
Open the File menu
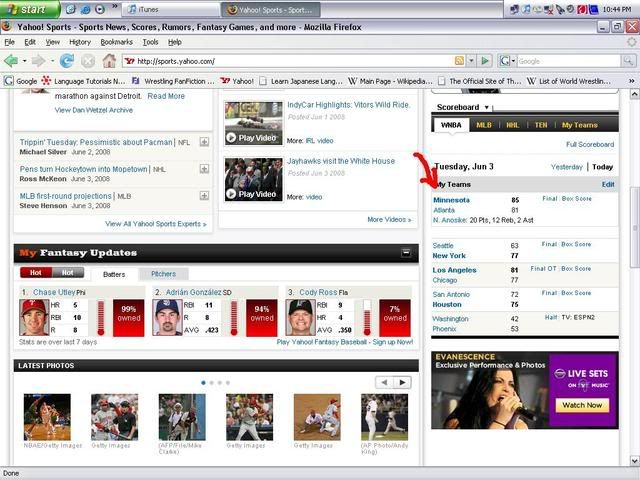tap(9, 42)
